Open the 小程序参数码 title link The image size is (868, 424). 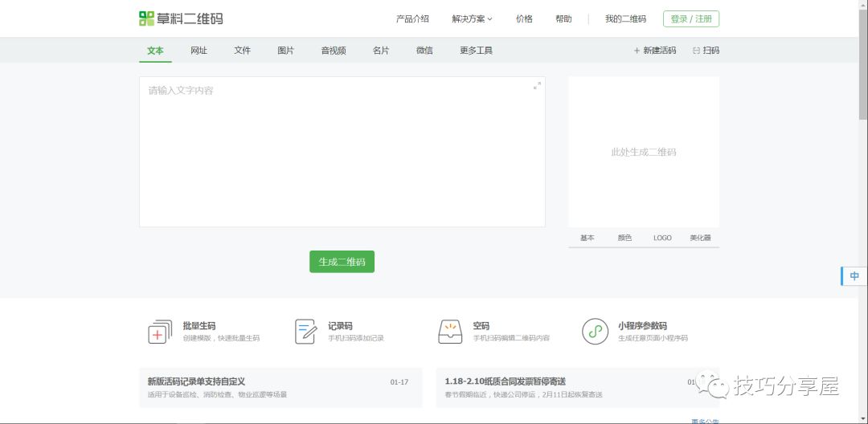click(642, 326)
